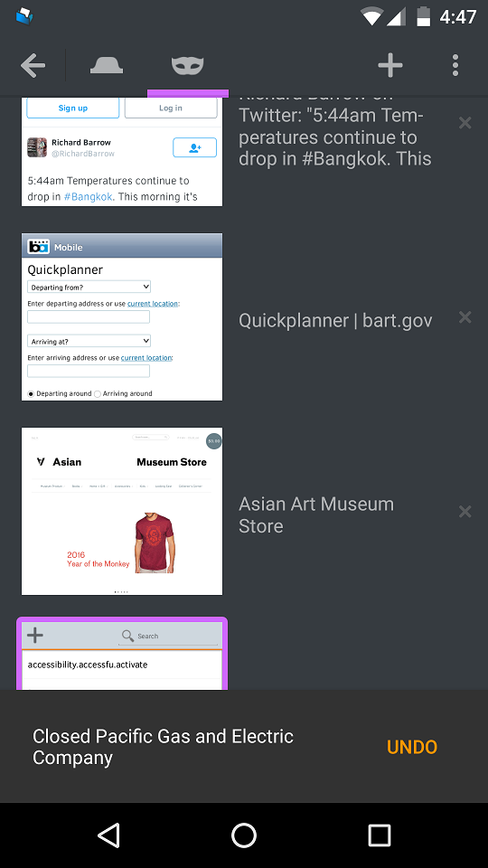Add a new tab with plus icon
Viewport: 488px width, 868px height.
point(390,65)
